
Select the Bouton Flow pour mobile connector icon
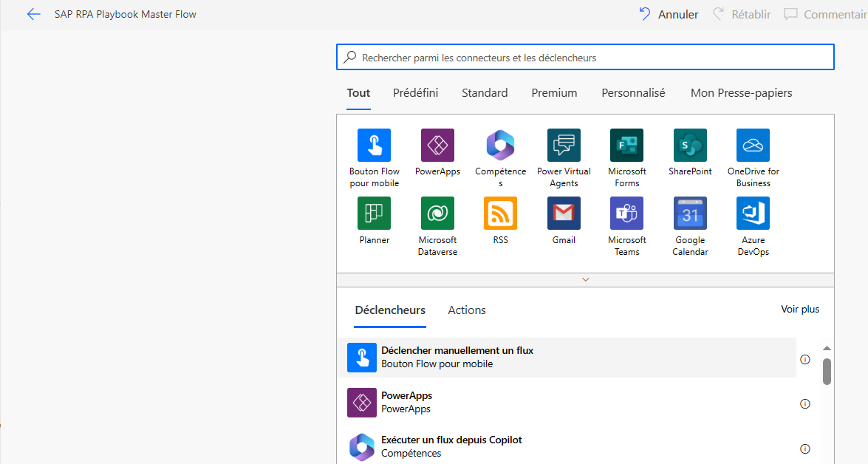[x=375, y=145]
